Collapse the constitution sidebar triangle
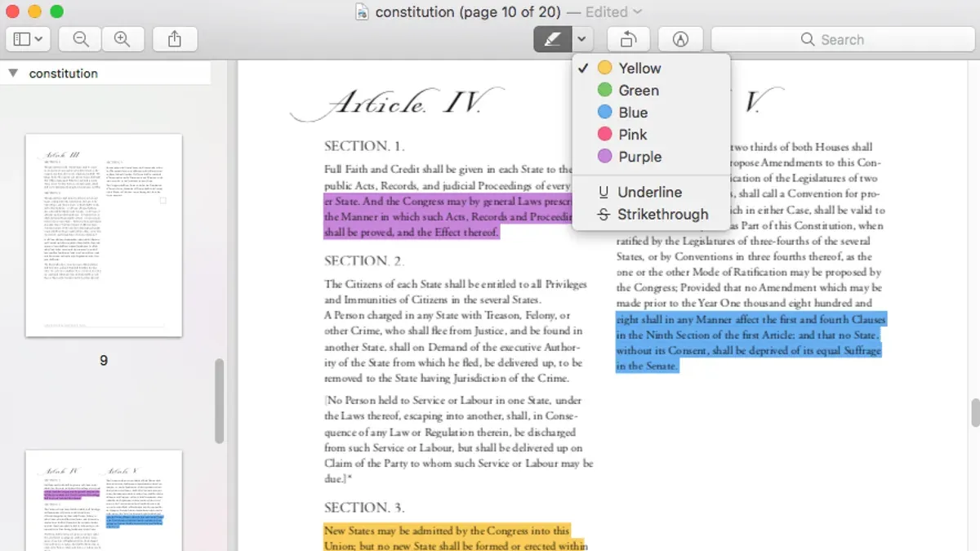980x551 pixels. [13, 73]
